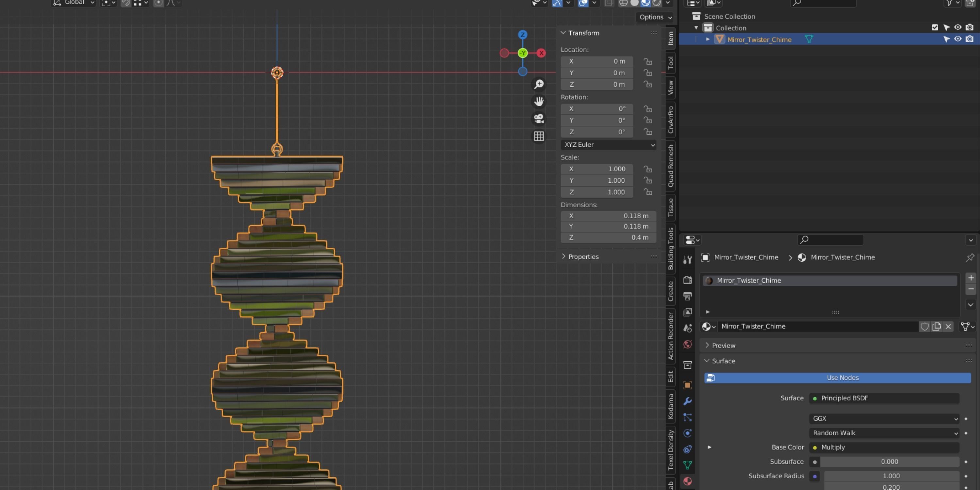The width and height of the screenshot is (980, 490).
Task: Open the Random Walk subsurface method dropdown
Action: 884,433
